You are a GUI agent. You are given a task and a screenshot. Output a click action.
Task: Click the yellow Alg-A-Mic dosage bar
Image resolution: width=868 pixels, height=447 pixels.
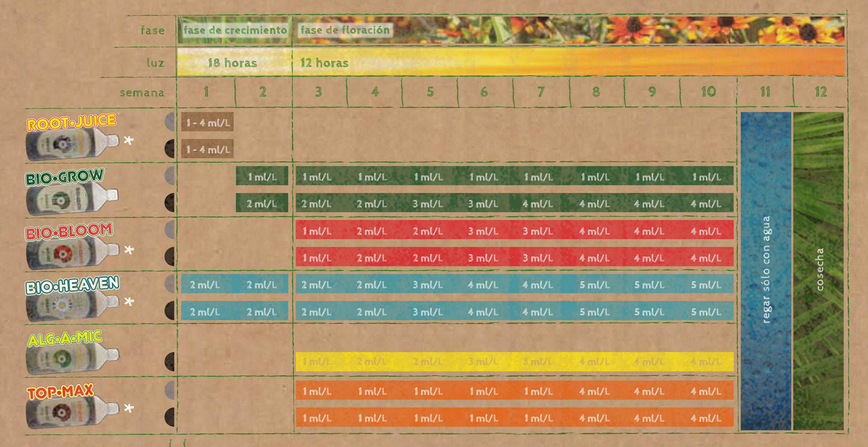tap(514, 362)
